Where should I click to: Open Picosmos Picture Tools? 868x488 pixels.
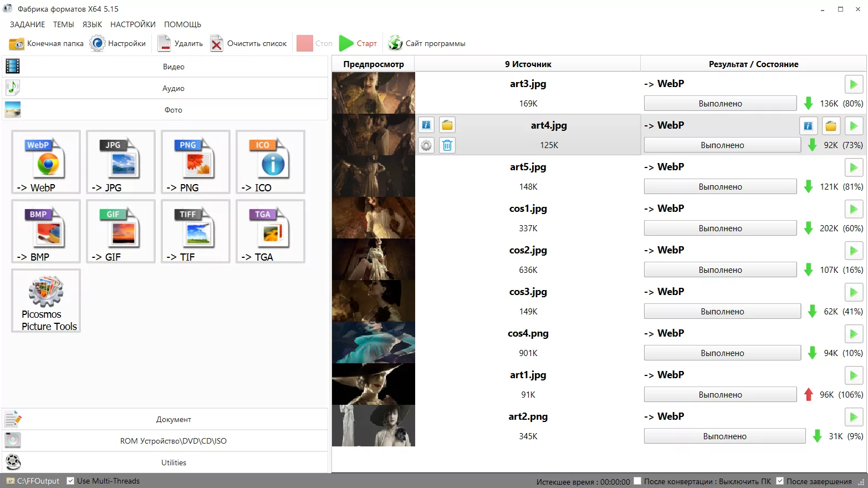point(46,301)
